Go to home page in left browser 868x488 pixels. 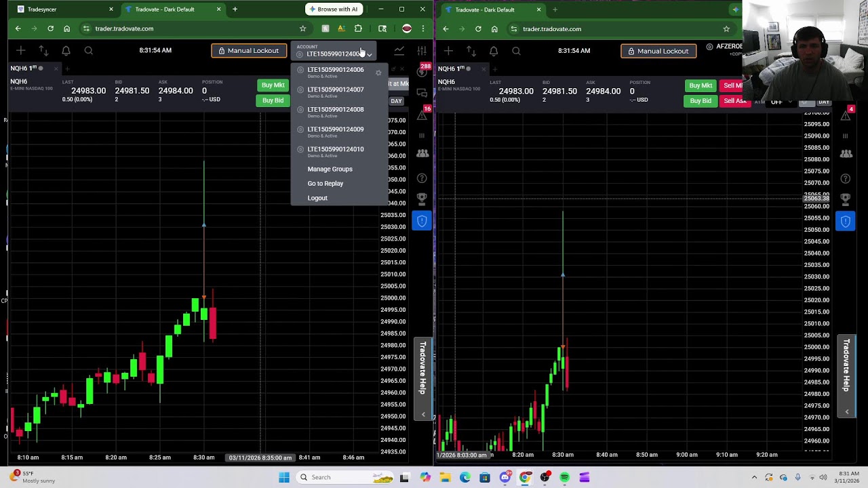tap(66, 28)
